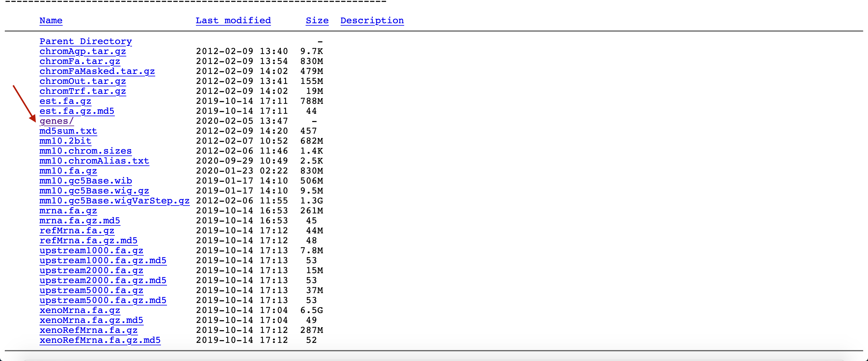868x361 pixels.
Task: Go to Parent Directory
Action: (x=86, y=41)
